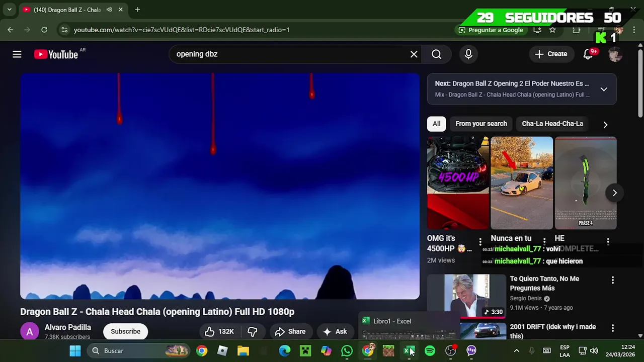Viewport: 644px width, 362px height.
Task: Open options for Te Quiero Tanto video
Action: (x=612, y=280)
